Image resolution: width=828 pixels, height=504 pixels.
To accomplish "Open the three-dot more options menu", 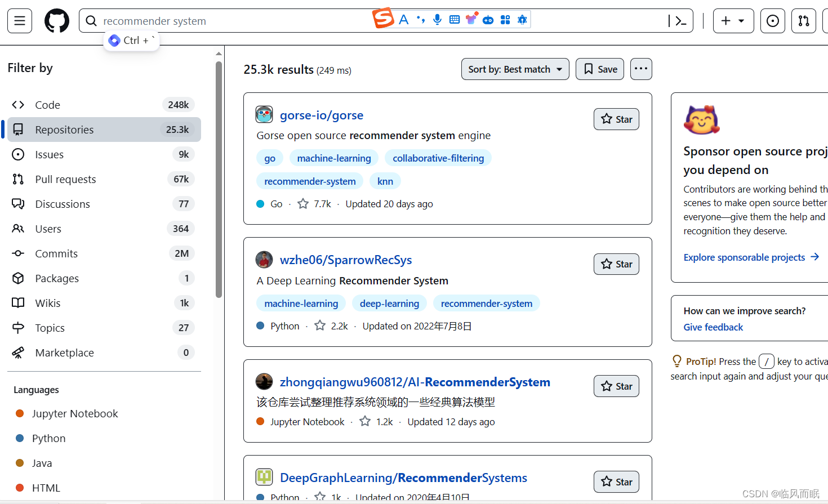I will tap(641, 69).
